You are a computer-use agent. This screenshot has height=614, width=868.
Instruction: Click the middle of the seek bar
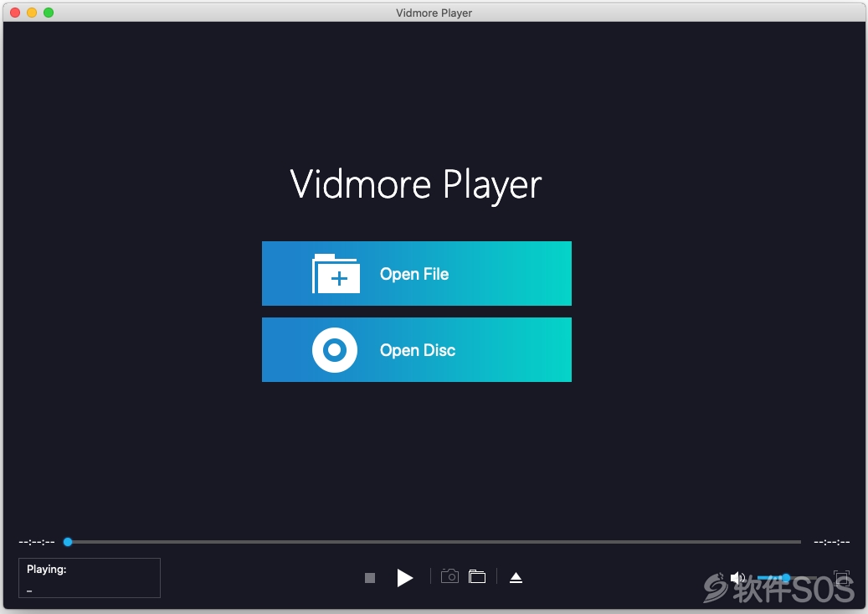click(434, 541)
